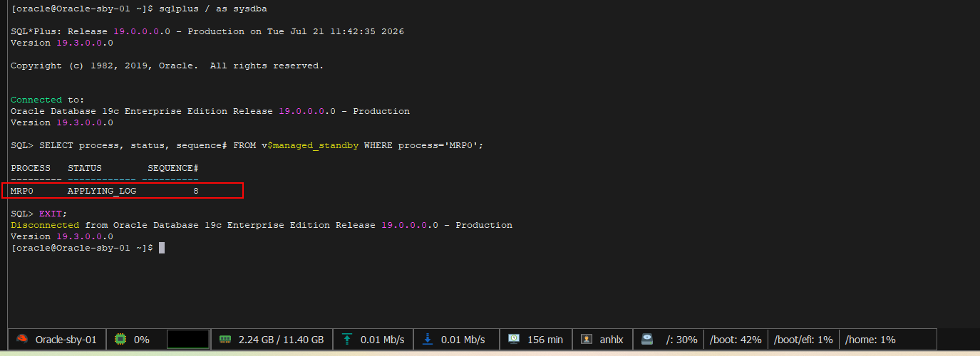The image size is (980, 356).
Task: Click the green 'Connected' word
Action: [x=36, y=100]
